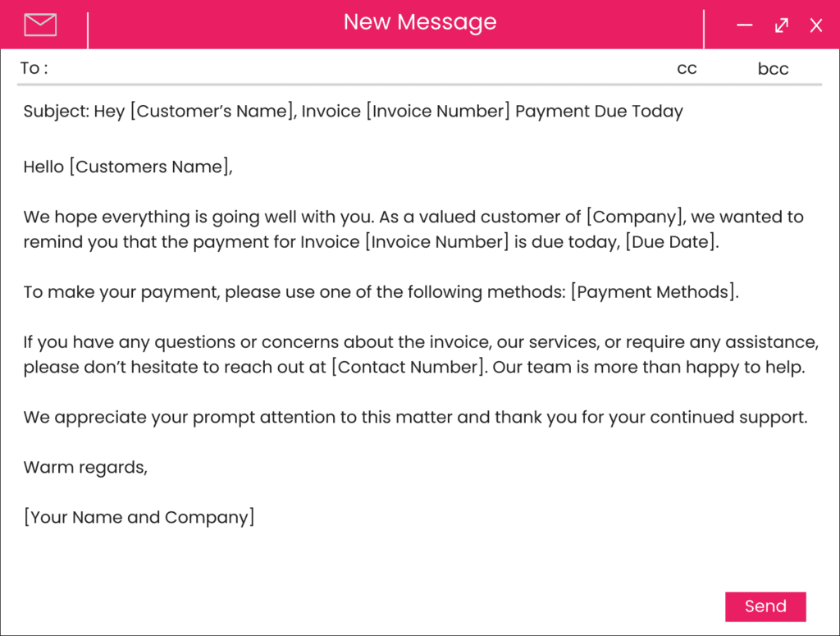Click the "We appreciate your prompt attention" sentence
Screen dimensions: 840x636
[x=415, y=418]
